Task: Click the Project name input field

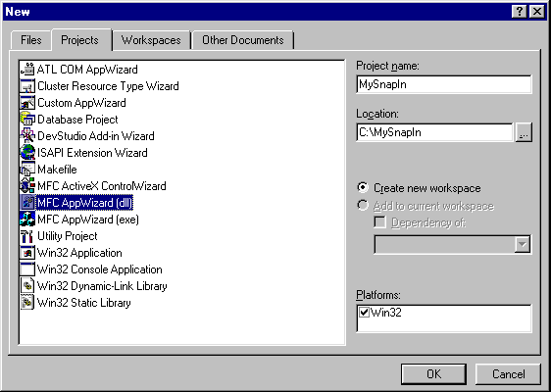Action: click(444, 84)
